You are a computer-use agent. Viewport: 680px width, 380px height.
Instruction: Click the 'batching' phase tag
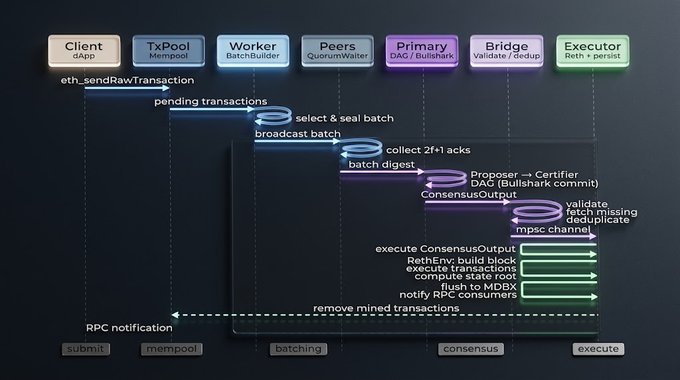(298, 349)
